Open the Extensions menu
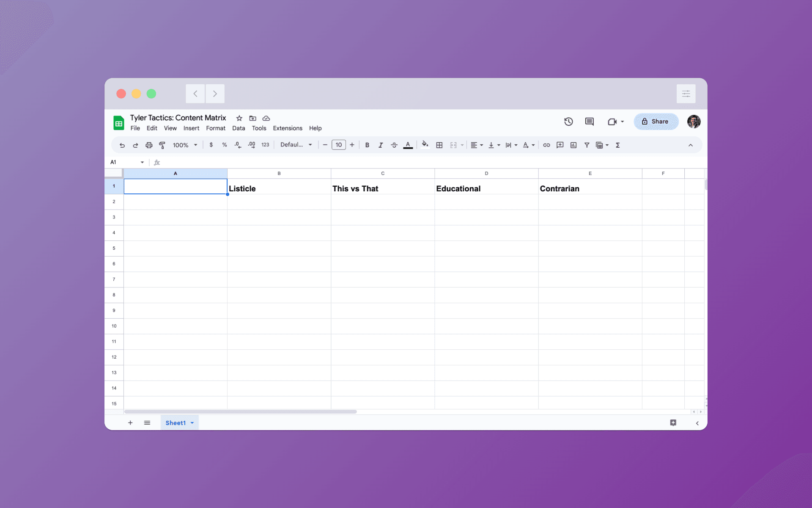The image size is (812, 508). pyautogui.click(x=288, y=128)
